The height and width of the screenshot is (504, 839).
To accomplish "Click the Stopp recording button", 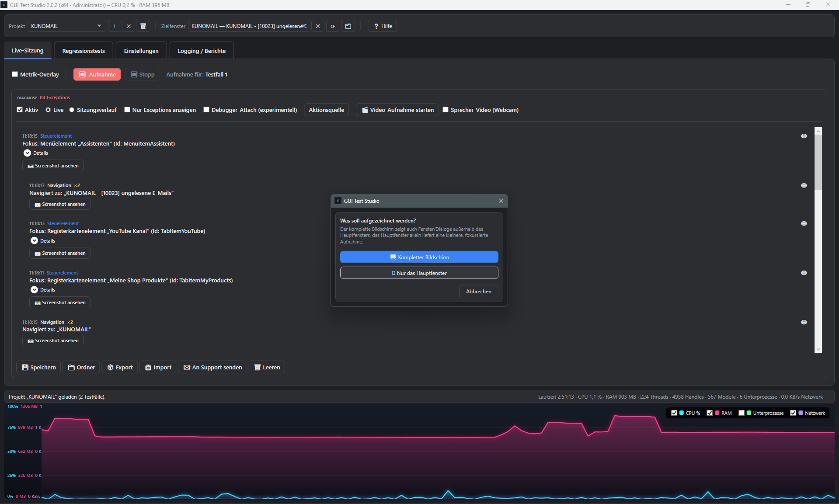I will click(143, 74).
